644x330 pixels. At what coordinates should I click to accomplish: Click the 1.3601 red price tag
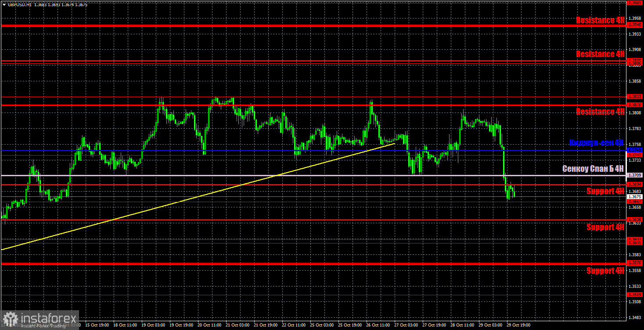point(635,243)
